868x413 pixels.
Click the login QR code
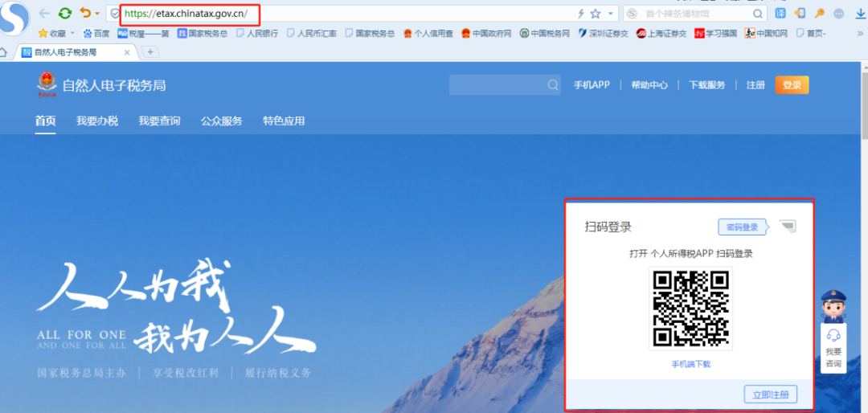[x=691, y=309]
